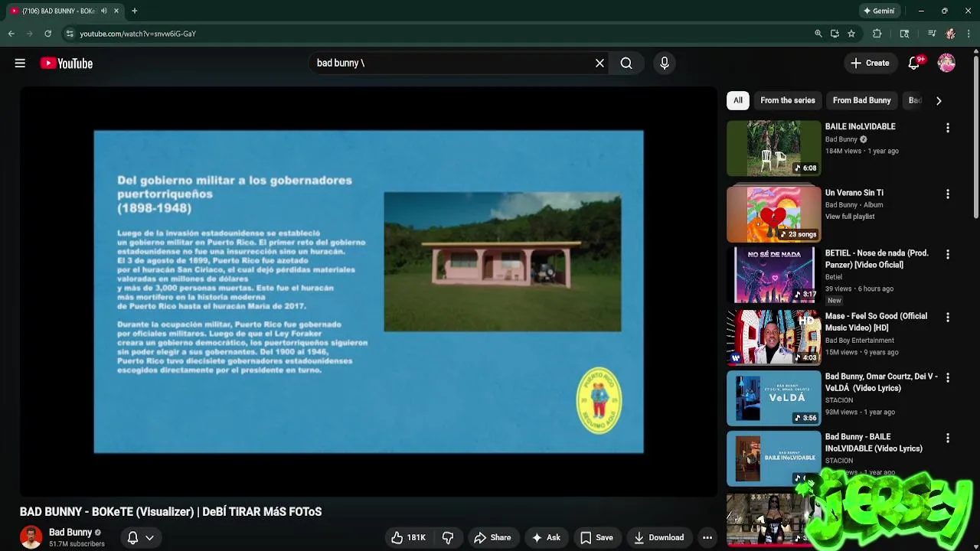Image resolution: width=980 pixels, height=551 pixels.
Task: Run search with the magnifier button
Action: click(x=626, y=64)
